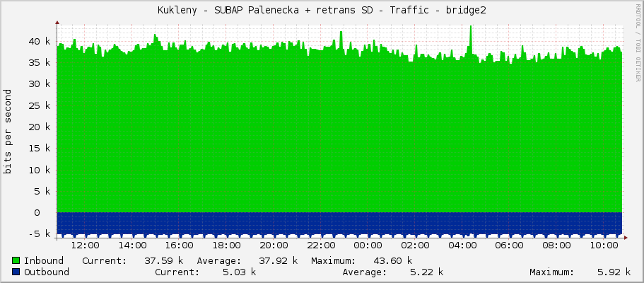Click the Inbound maximum value 43.60 k
644x283 pixels.
(392, 260)
